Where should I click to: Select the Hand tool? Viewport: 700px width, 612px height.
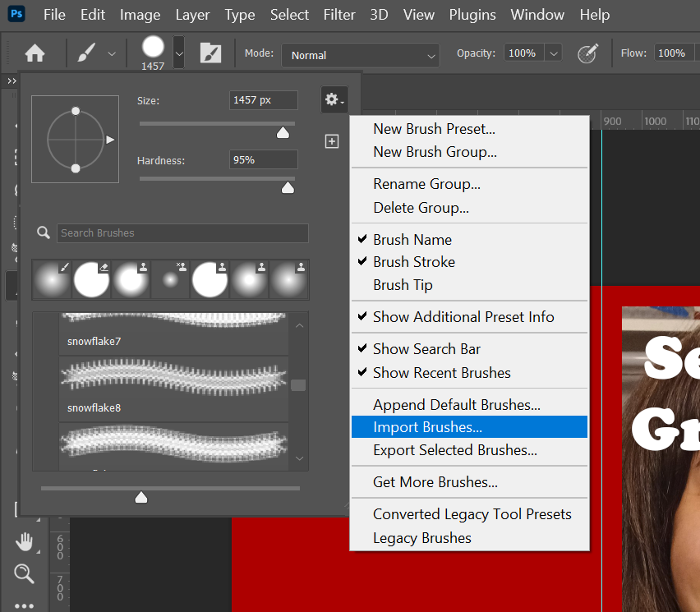pyautogui.click(x=25, y=541)
